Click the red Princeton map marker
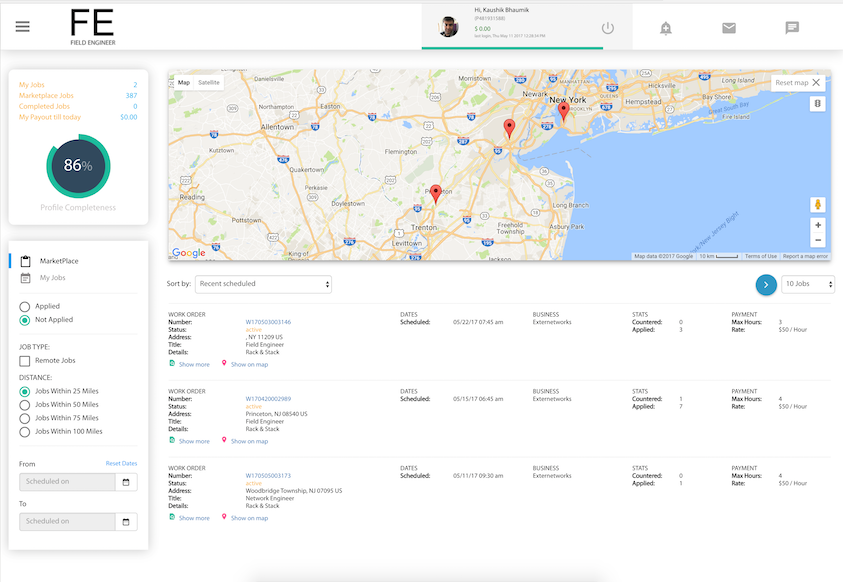This screenshot has width=843, height=582. pyautogui.click(x=435, y=193)
